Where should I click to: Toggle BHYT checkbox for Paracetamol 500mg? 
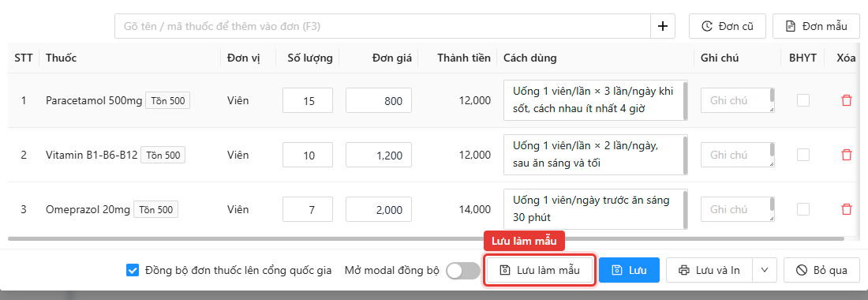(803, 100)
